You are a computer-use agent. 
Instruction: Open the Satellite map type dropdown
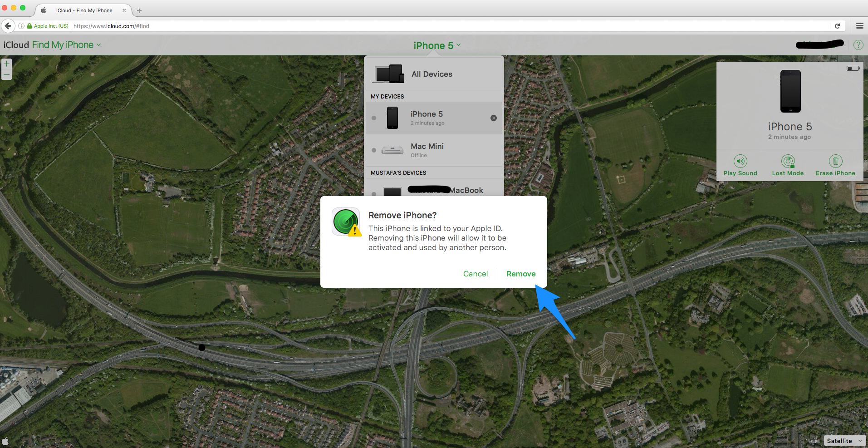844,441
